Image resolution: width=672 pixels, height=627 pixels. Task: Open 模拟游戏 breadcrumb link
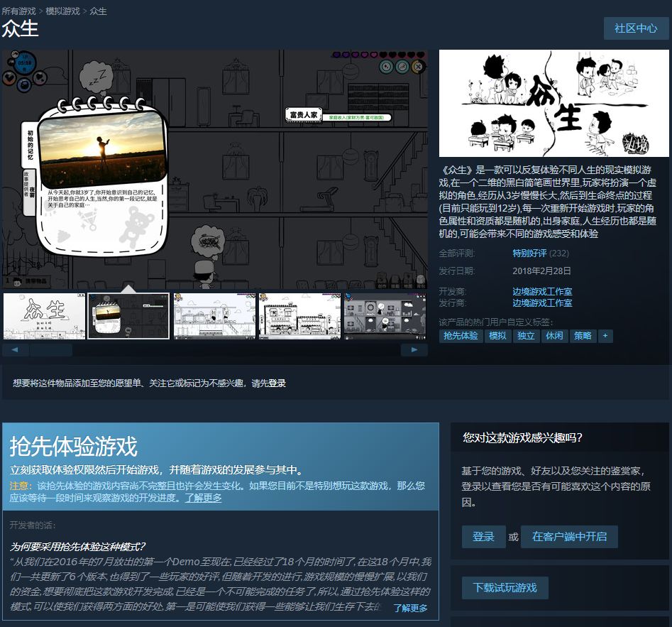(x=62, y=11)
